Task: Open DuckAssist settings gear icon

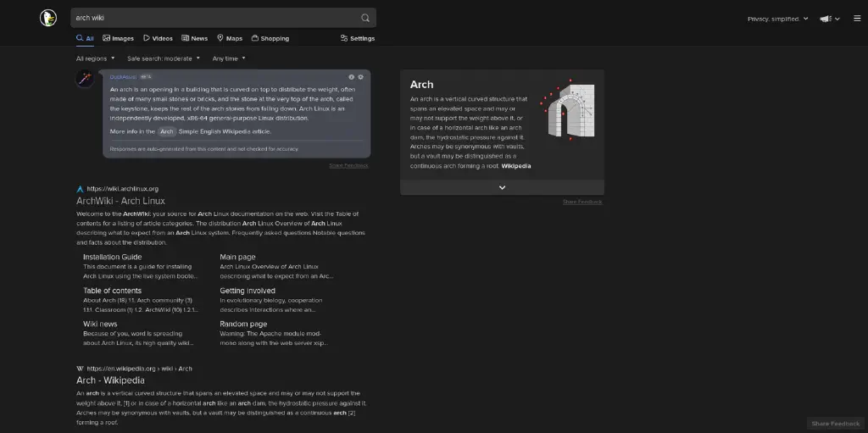Action: (360, 77)
